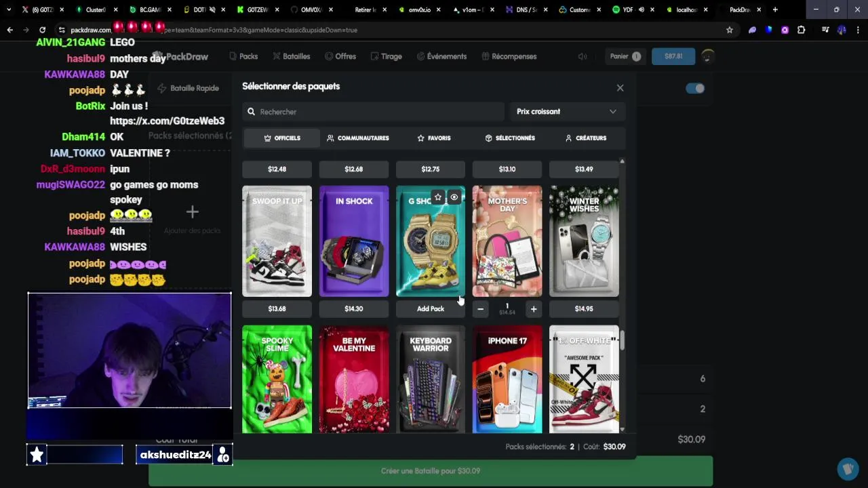Preview G Shock pack with eye icon
Image resolution: width=868 pixels, height=488 pixels.
point(454,197)
